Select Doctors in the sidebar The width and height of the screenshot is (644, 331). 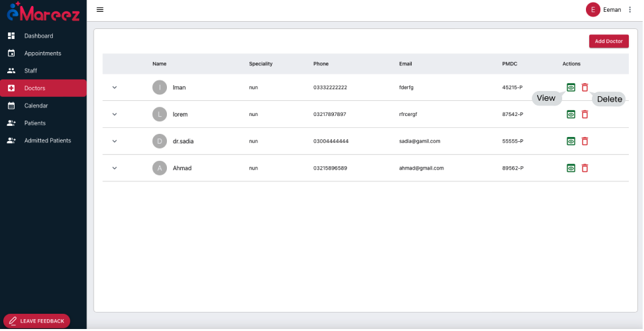pos(43,88)
